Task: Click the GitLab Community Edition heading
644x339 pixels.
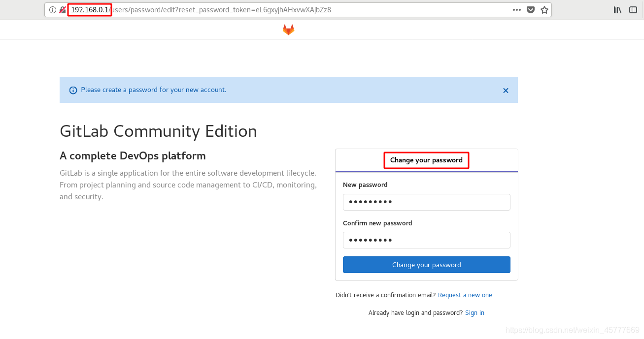Action: 158,131
